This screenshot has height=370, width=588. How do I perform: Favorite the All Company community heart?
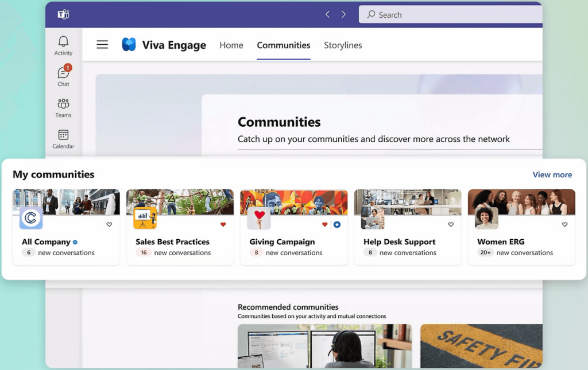[109, 224]
